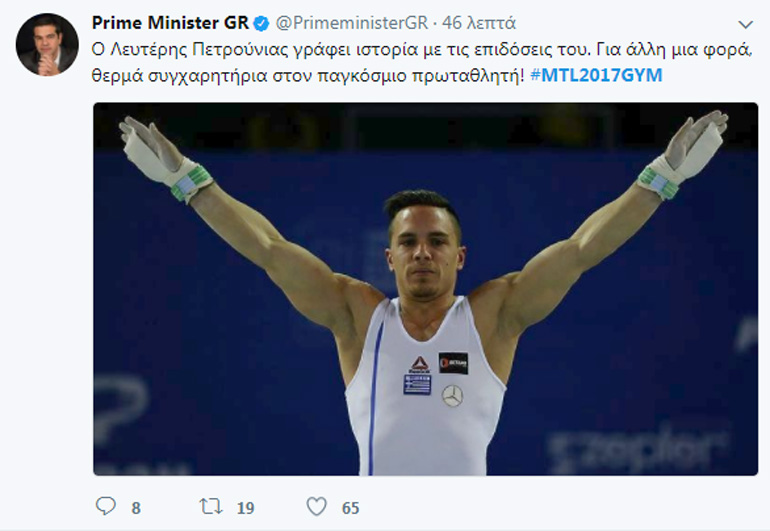Image resolution: width=770 pixels, height=531 pixels.
Task: Click the Greek flag on the white jersey
Action: click(x=417, y=384)
